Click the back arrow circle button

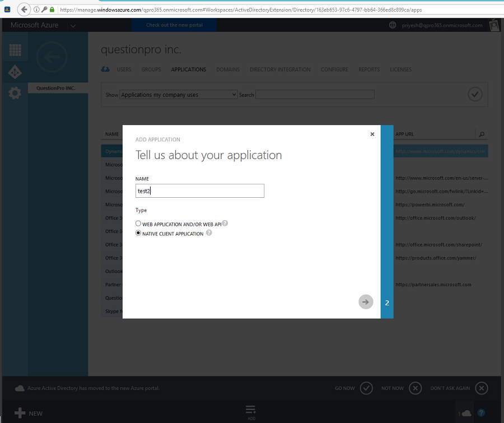click(x=52, y=57)
